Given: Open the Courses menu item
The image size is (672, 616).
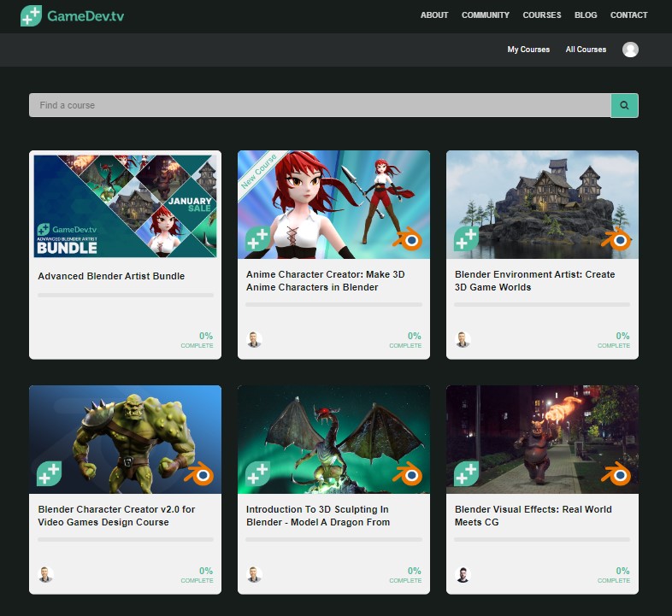Looking at the screenshot, I should tap(542, 15).
